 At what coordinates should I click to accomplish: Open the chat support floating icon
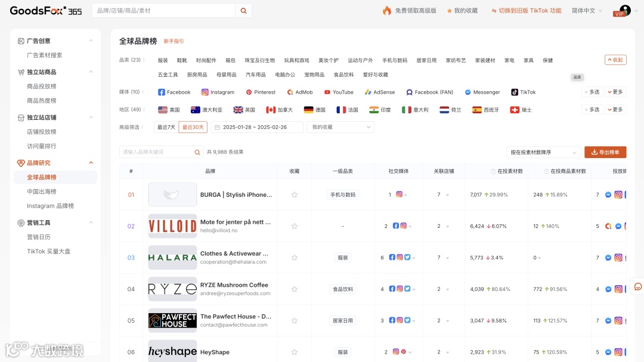point(638,286)
